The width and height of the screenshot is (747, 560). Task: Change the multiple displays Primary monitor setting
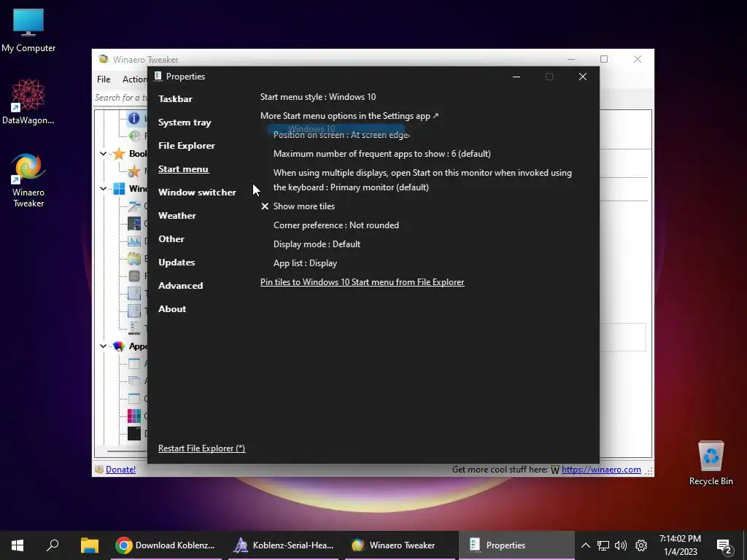422,180
